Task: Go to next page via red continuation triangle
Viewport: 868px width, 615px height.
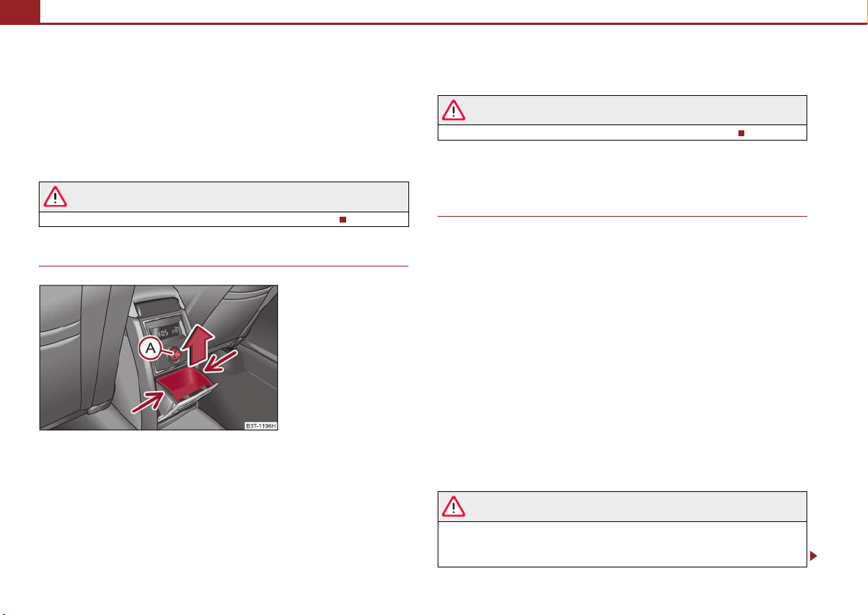Action: coord(813,555)
